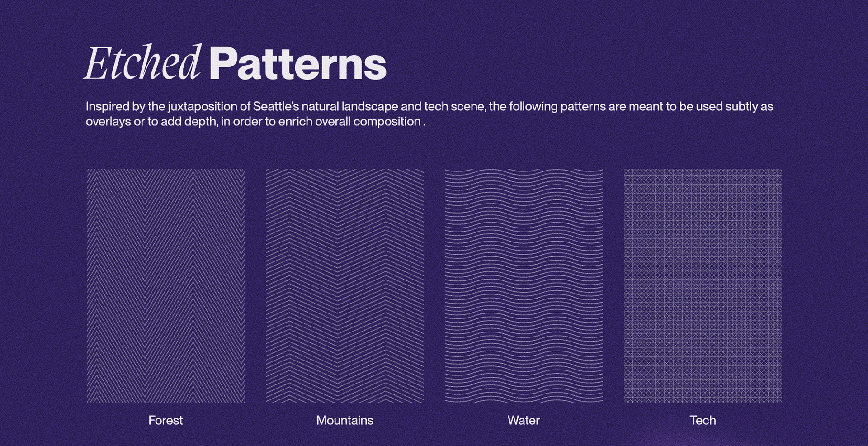Viewport: 868px width, 446px height.
Task: Click the bold "Patterns" heading word
Action: 297,65
